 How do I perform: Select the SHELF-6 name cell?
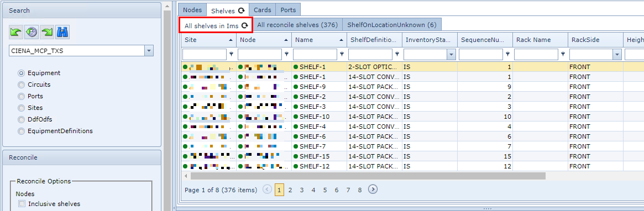pos(319,136)
